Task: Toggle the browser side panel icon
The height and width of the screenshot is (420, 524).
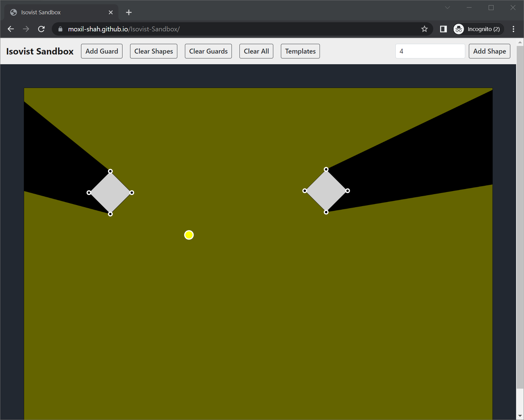Action: point(444,29)
